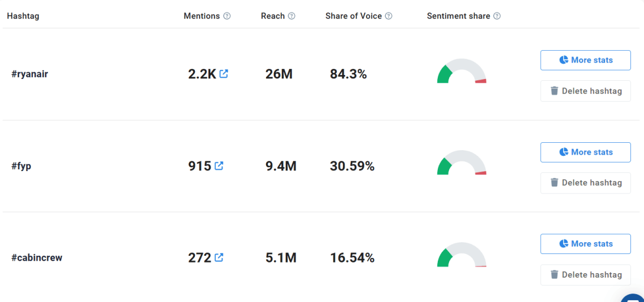This screenshot has height=302, width=644.
Task: Select the Sentiment share column header
Action: [458, 16]
